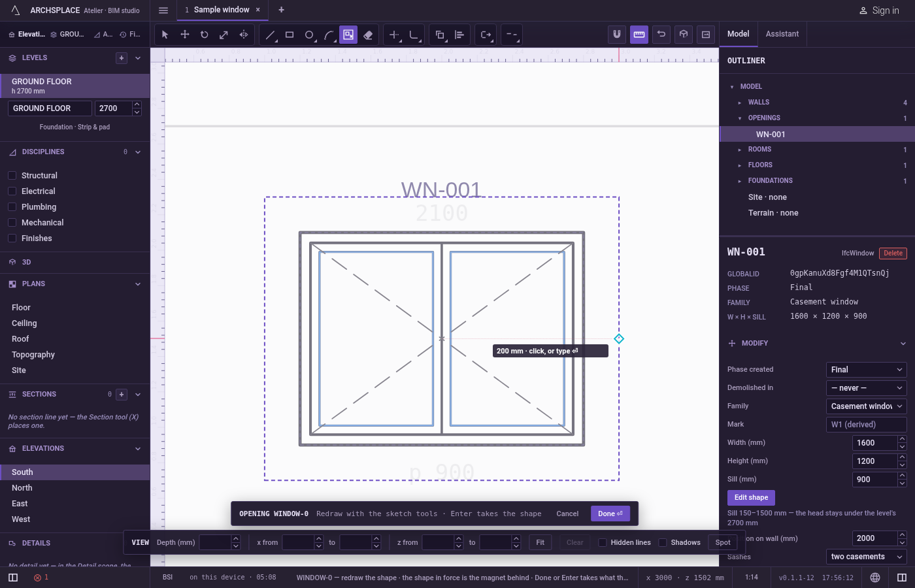This screenshot has height=588, width=915.
Task: Click the globe language icon
Action: click(875, 578)
